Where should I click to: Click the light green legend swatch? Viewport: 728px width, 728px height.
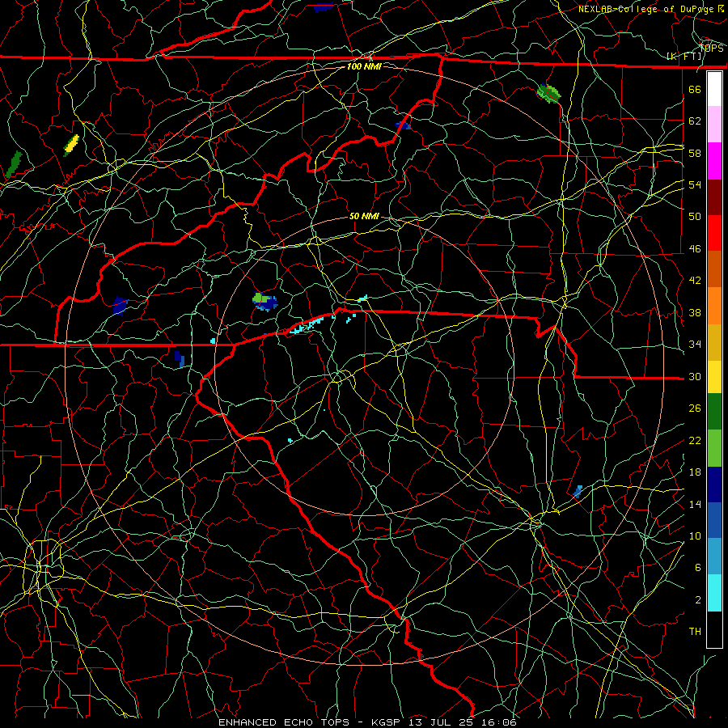click(x=714, y=448)
